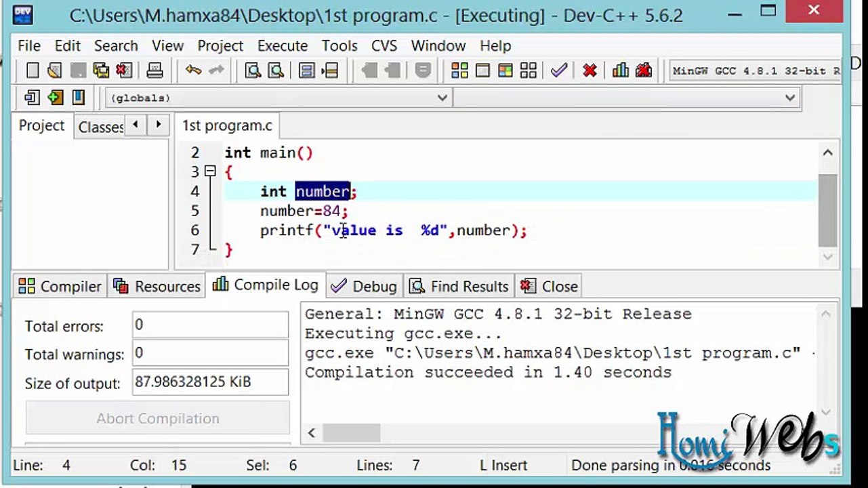Click the red X Stop Execution icon
Screen dimensions: 868x488
point(590,70)
